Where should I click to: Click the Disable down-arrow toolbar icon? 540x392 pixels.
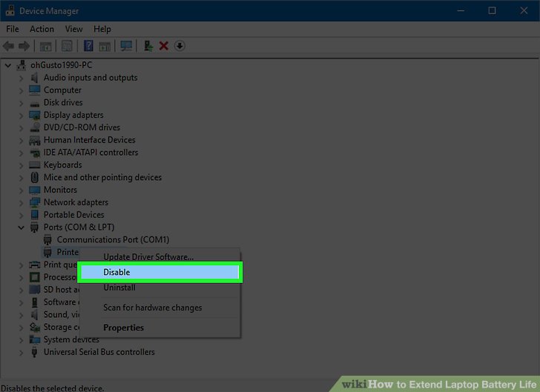tap(180, 46)
